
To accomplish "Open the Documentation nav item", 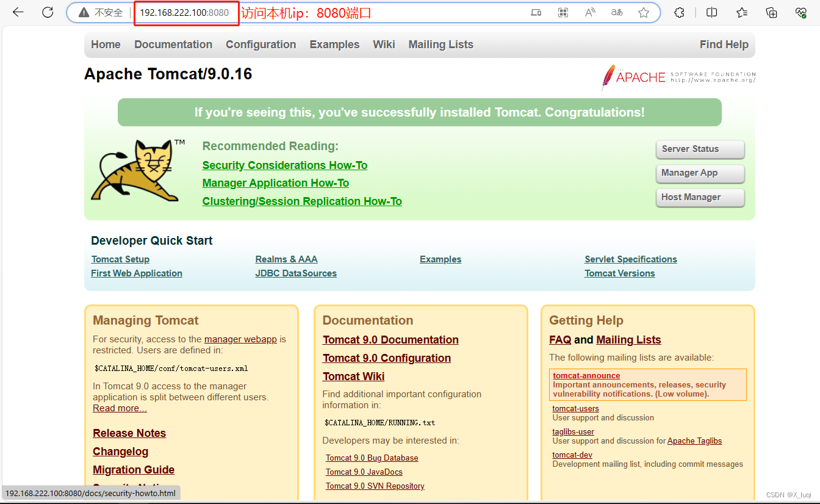I will tap(173, 45).
